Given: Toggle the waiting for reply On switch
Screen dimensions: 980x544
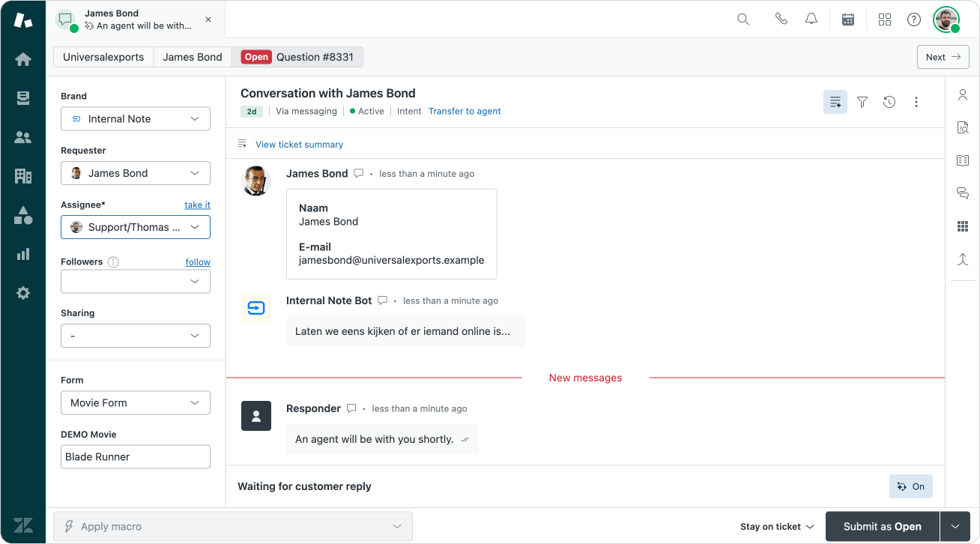Looking at the screenshot, I should tap(911, 486).
